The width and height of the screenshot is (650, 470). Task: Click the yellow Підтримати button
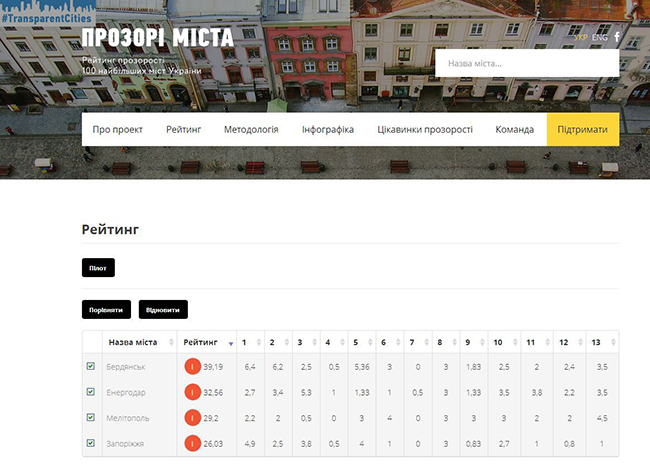coord(583,130)
